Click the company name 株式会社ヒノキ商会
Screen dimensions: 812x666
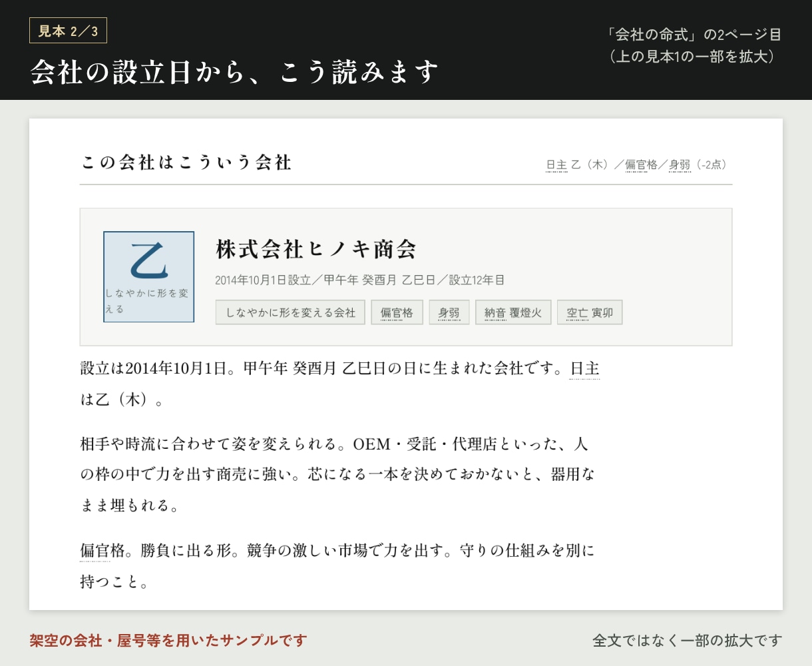pyautogui.click(x=316, y=249)
